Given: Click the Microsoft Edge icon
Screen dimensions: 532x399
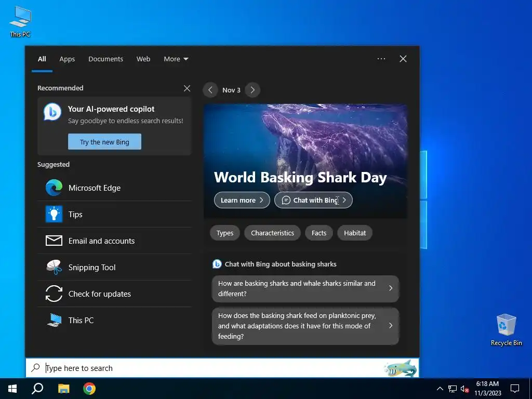Looking at the screenshot, I should pos(54,188).
